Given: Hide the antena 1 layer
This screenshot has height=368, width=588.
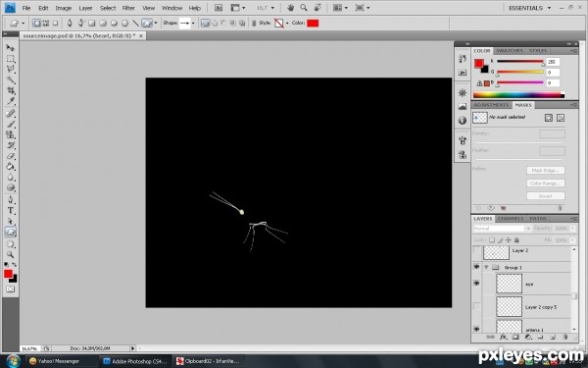Looking at the screenshot, I should (x=476, y=330).
